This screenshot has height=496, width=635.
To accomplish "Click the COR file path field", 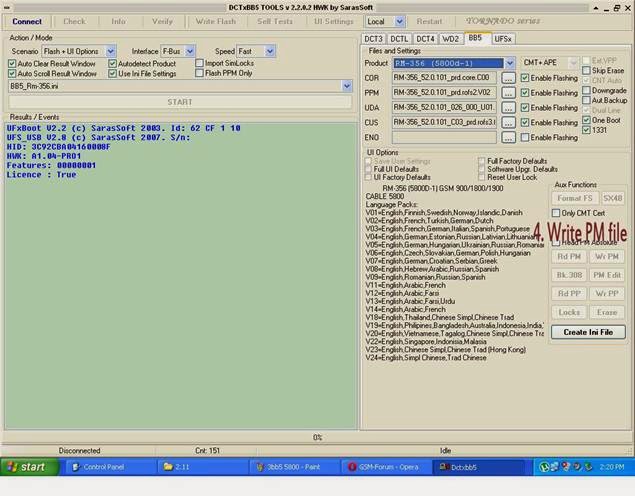I will (444, 78).
